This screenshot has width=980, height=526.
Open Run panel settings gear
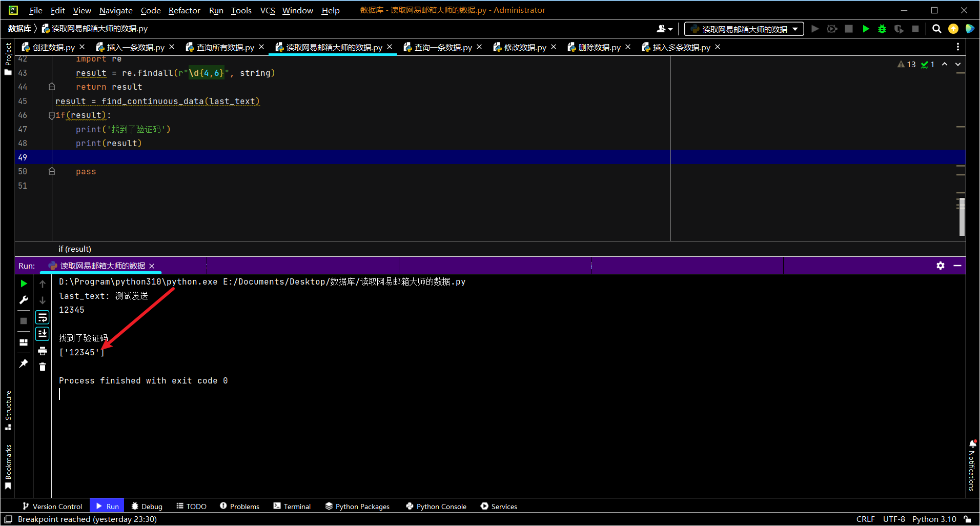(941, 266)
